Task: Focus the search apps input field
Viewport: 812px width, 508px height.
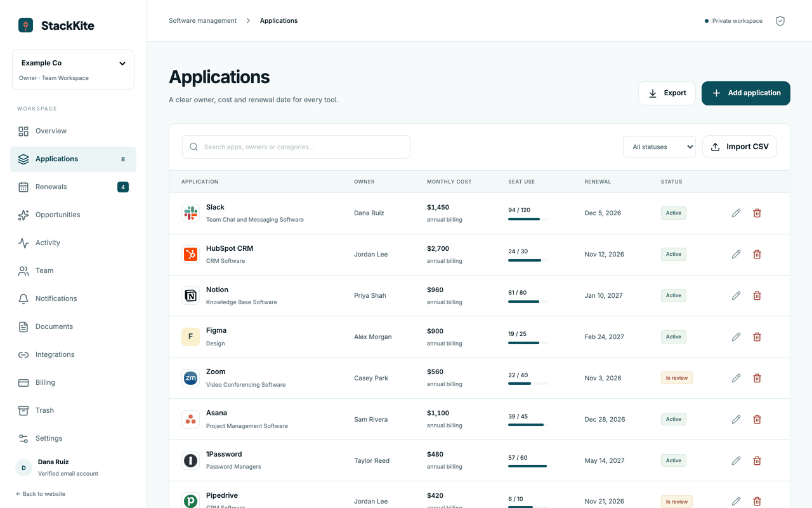Action: coord(296,147)
